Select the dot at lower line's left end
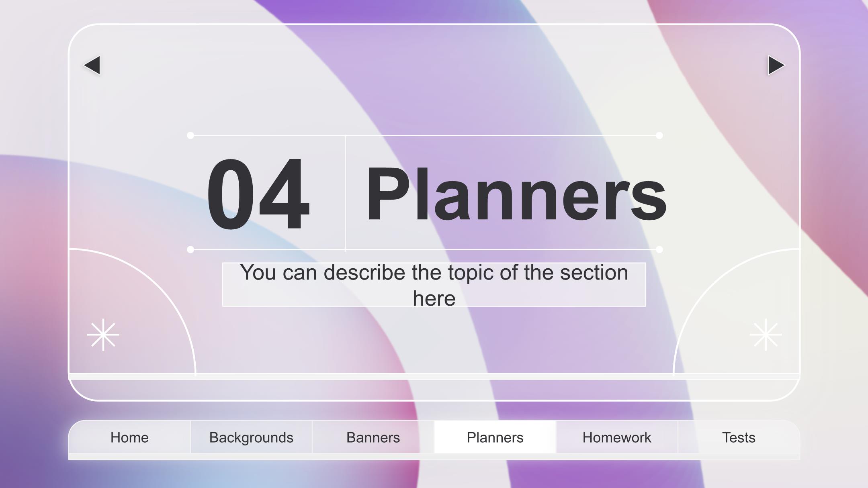The width and height of the screenshot is (868, 488). pos(190,249)
